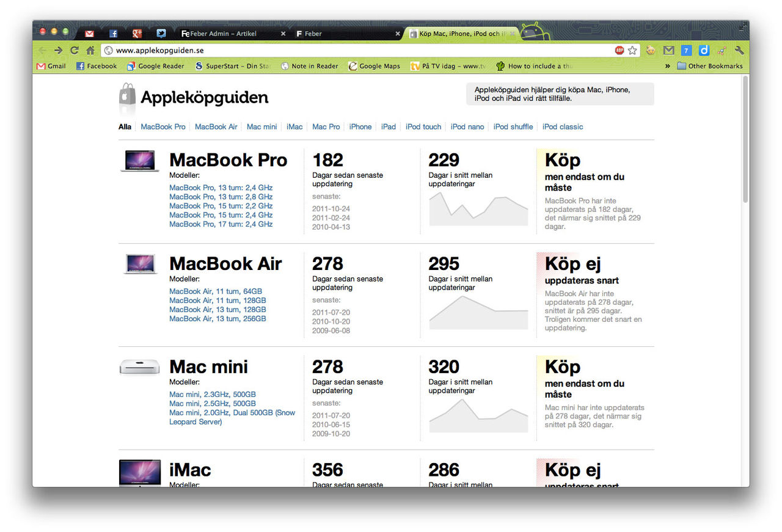
Task: Open the Chrome wrench menu
Action: pyautogui.click(x=739, y=50)
